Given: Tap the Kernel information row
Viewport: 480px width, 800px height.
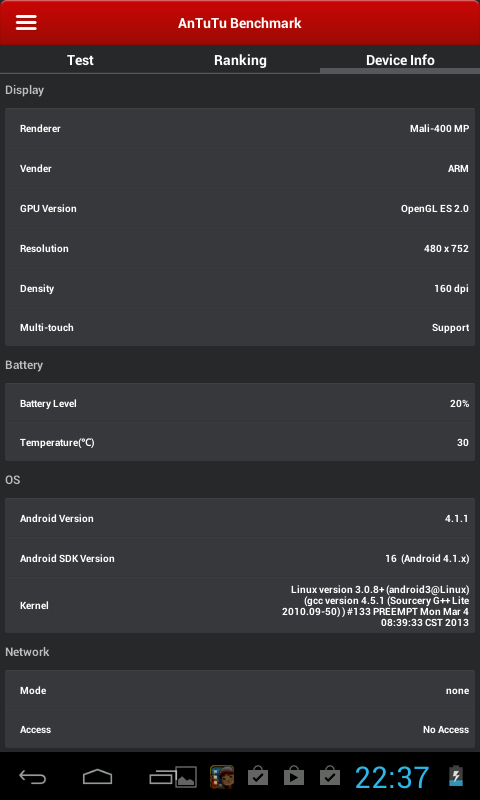Looking at the screenshot, I should pyautogui.click(x=240, y=606).
